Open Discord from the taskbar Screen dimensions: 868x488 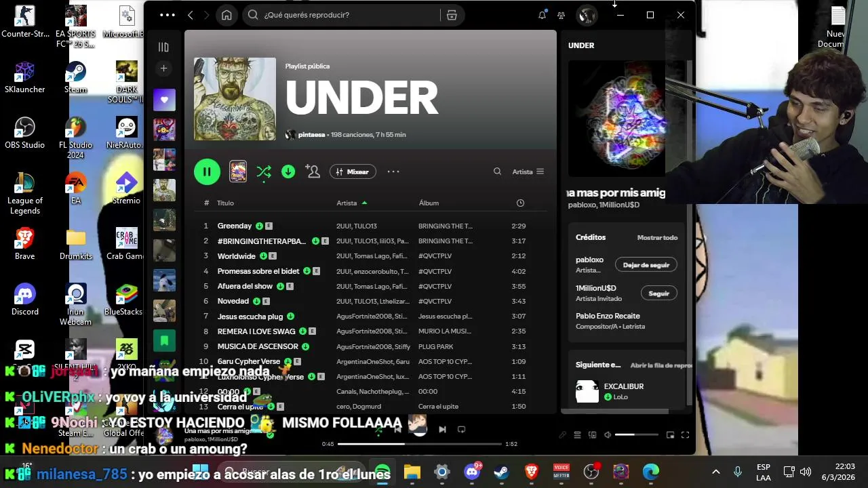coord(472,472)
